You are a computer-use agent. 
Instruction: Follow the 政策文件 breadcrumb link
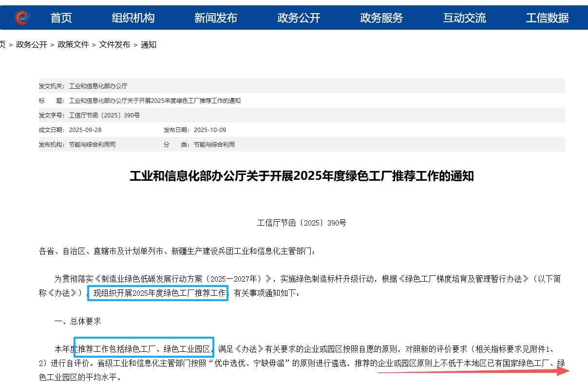[x=73, y=45]
